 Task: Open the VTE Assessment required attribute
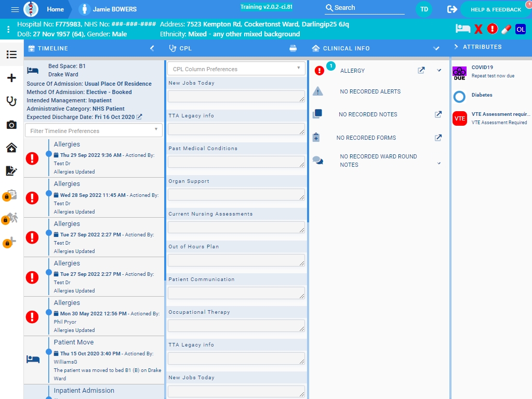click(x=491, y=118)
